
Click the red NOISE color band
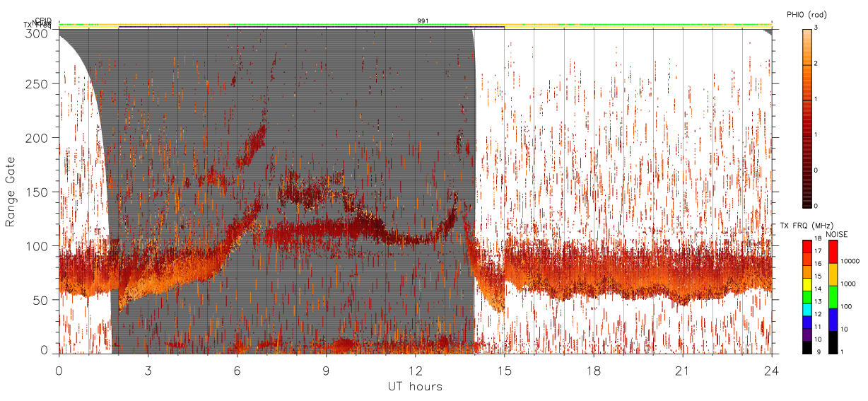coord(832,252)
